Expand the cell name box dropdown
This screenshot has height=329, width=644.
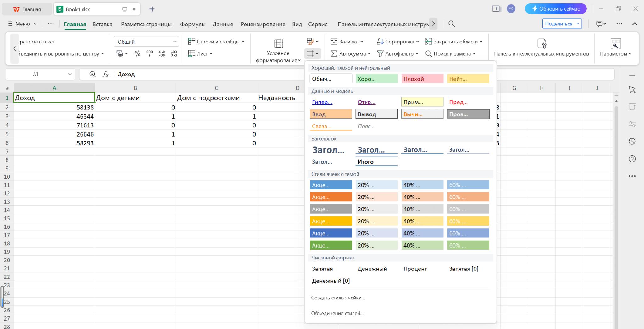70,75
